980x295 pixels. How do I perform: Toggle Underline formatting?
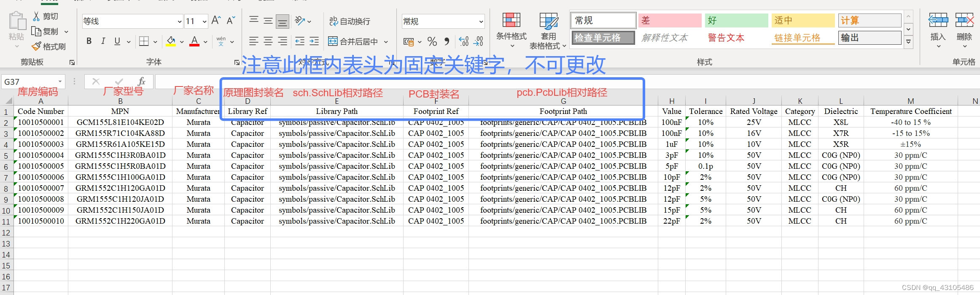click(117, 41)
